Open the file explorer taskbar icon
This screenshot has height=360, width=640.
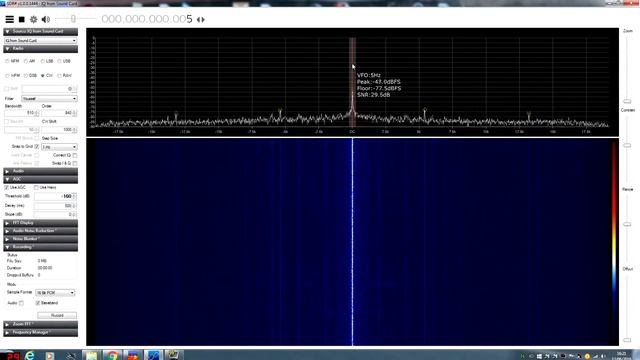[91, 356]
